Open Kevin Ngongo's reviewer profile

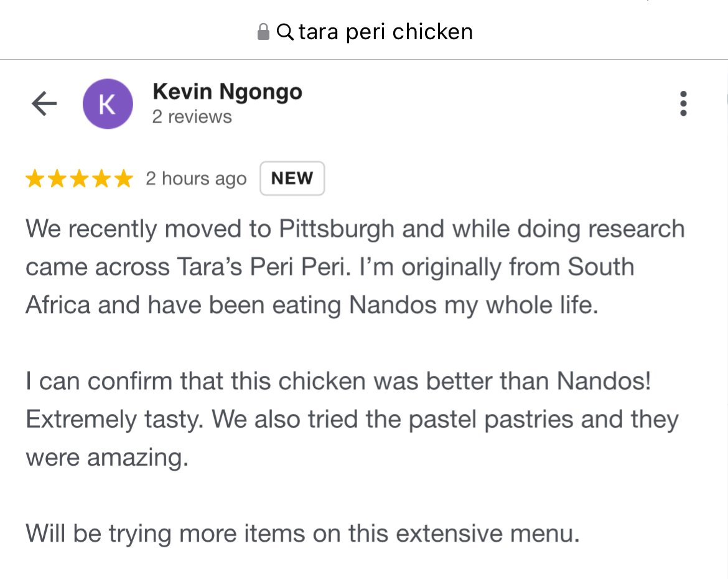click(x=227, y=92)
